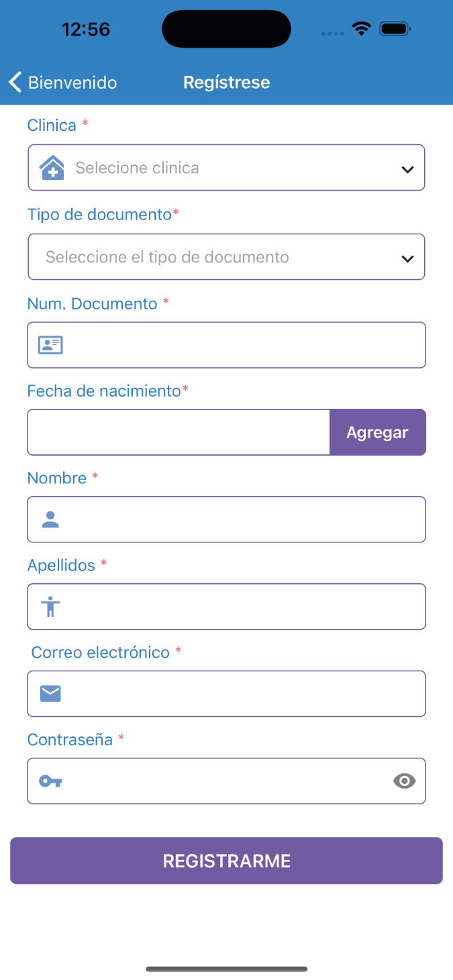Screen dimensions: 453x980
Task: Toggle password visibility with eye icon
Action: point(404,781)
